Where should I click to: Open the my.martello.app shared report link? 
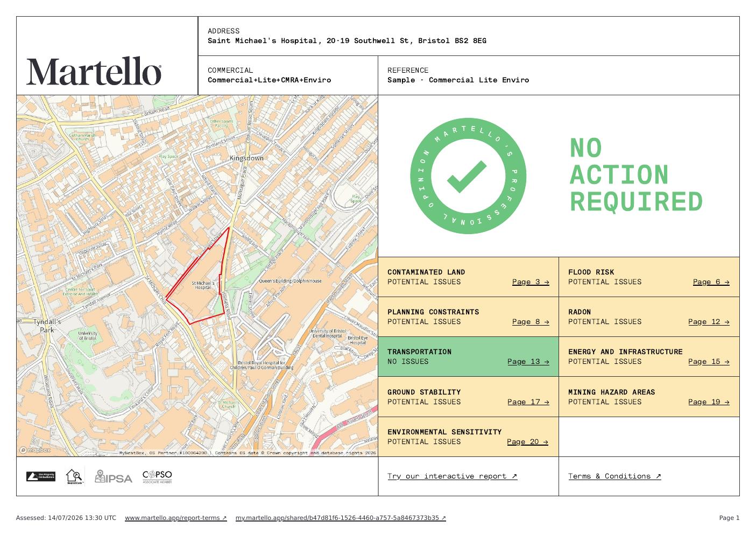point(341,518)
